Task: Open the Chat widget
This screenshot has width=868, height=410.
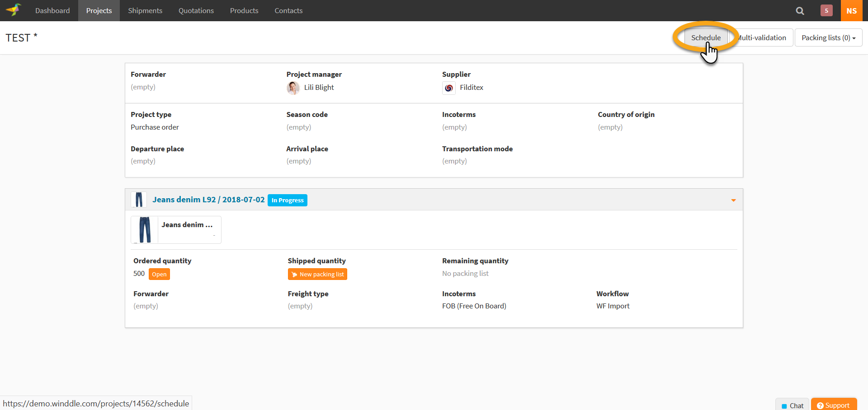Action: [x=793, y=405]
